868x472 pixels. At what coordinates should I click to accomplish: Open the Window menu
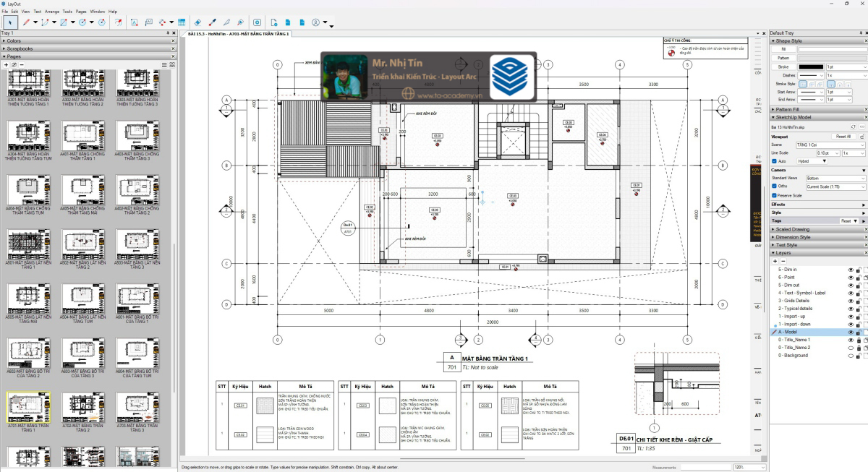click(97, 12)
